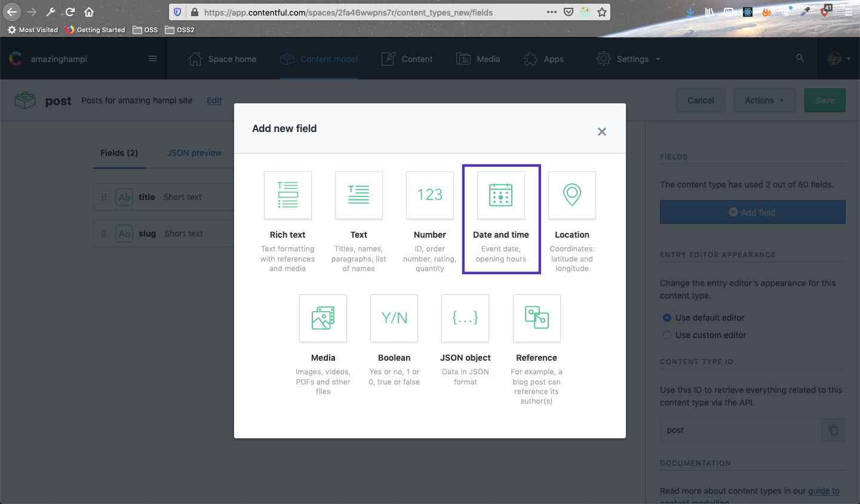Click the Contentful logo icon
The width and height of the screenshot is (860, 504).
tap(16, 59)
